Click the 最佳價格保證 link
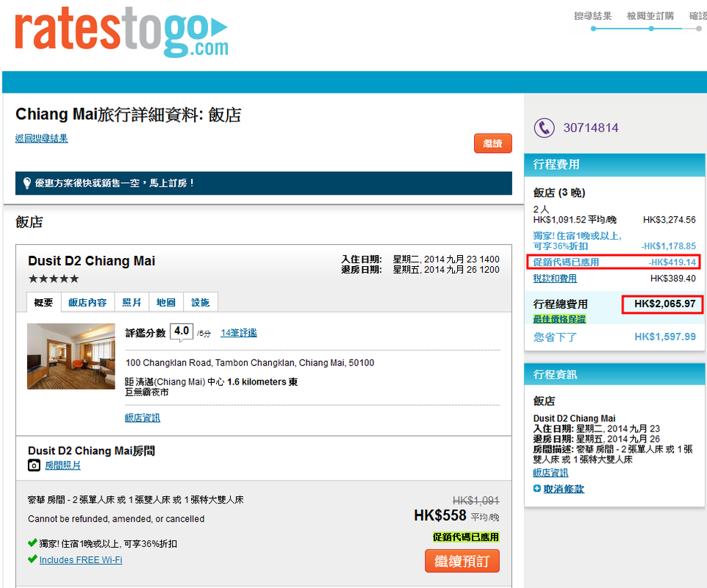707x588 pixels. coord(559,319)
